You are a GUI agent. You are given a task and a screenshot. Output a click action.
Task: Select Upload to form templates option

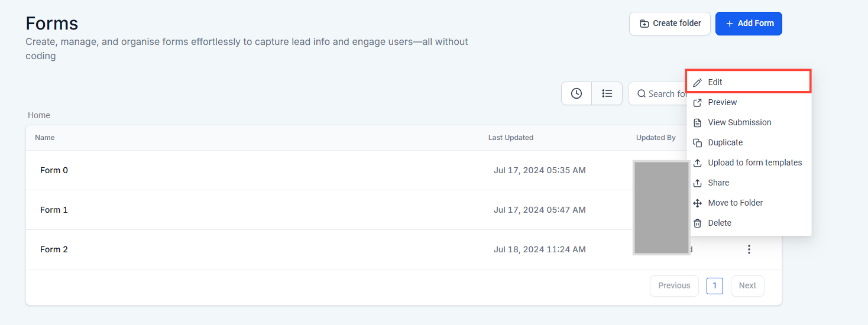(x=754, y=163)
